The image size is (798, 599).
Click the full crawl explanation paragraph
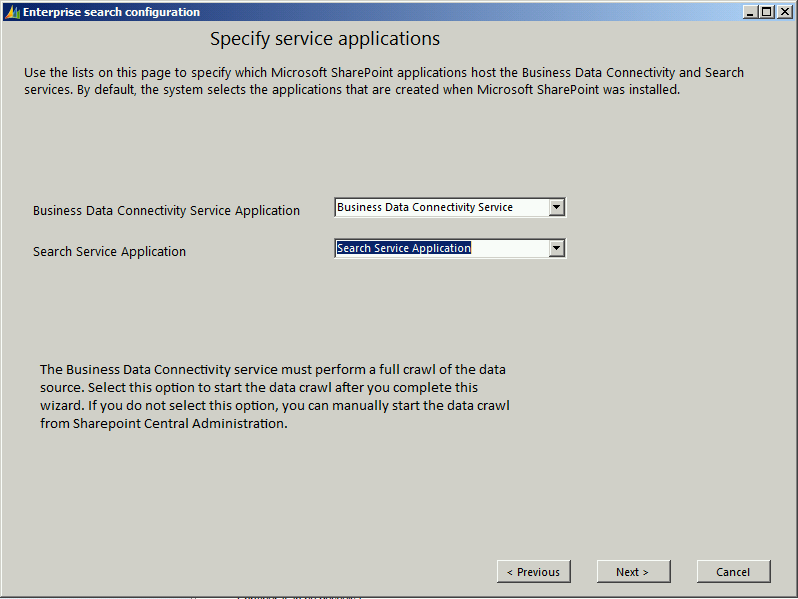[x=275, y=396]
